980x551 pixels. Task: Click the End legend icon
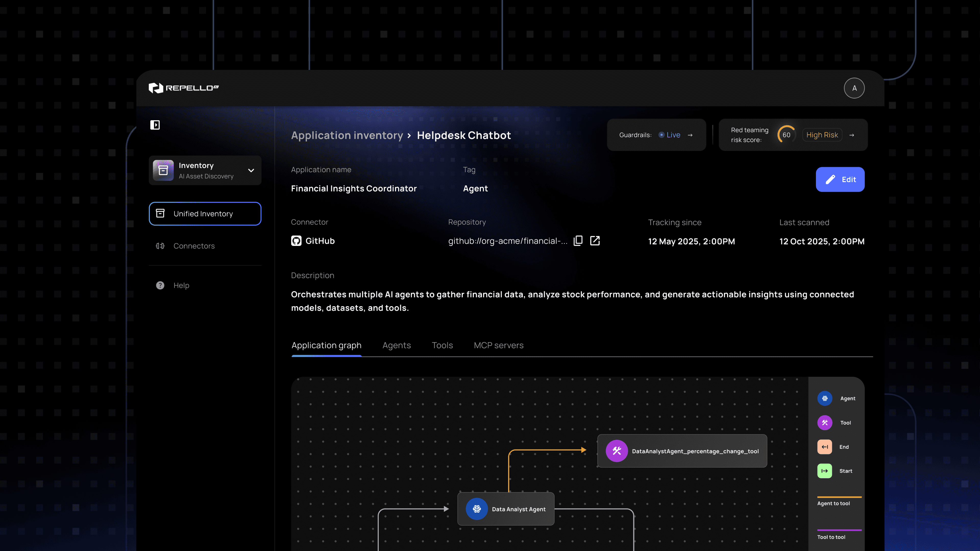[x=825, y=447]
